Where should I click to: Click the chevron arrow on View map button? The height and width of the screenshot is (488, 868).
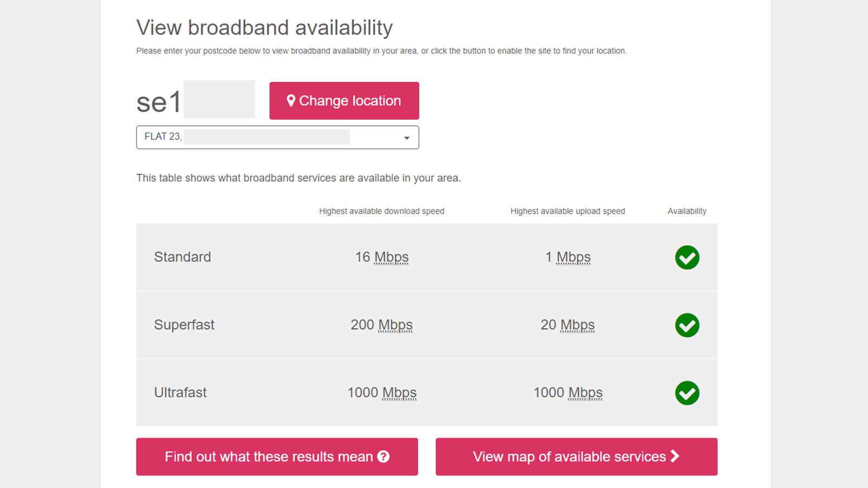point(674,457)
